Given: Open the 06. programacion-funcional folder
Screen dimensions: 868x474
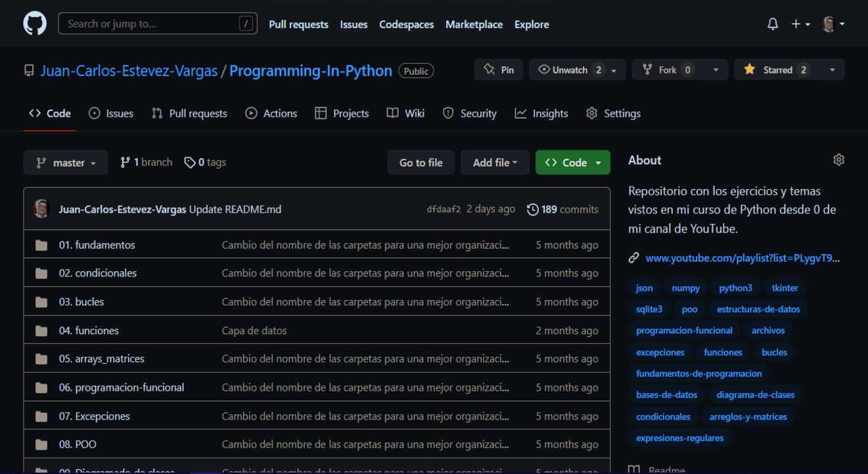Looking at the screenshot, I should (x=122, y=387).
